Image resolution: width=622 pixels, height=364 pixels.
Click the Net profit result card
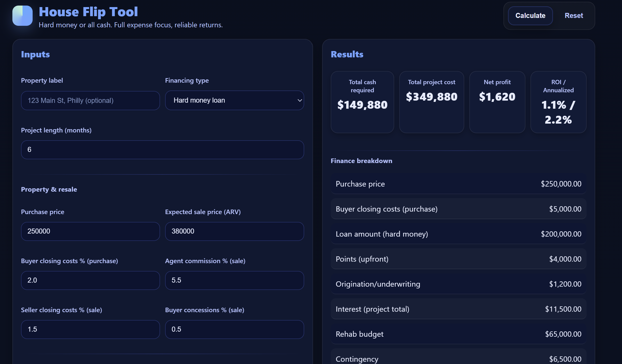(497, 102)
